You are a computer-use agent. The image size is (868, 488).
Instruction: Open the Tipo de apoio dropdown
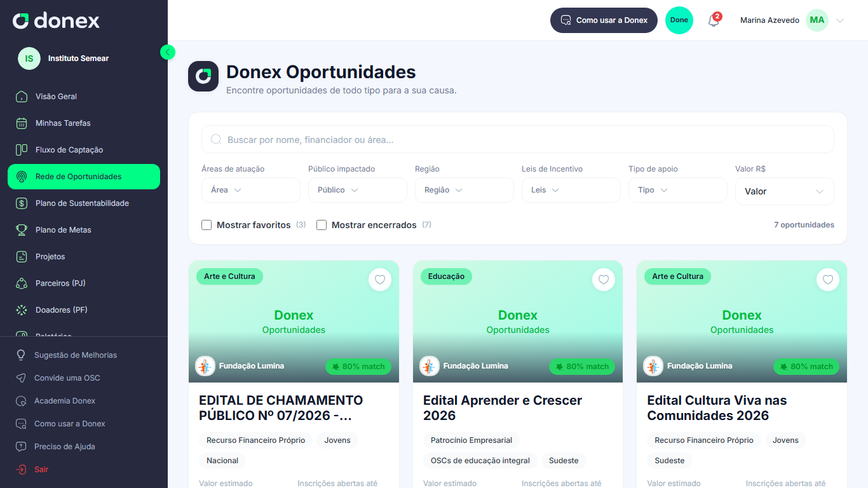tap(678, 190)
